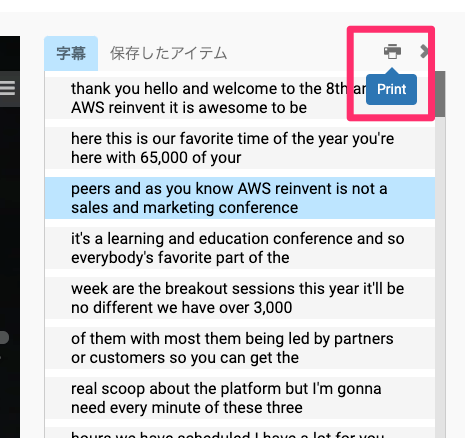Click the gray slider knob on video panel
This screenshot has width=465, height=438.
click(x=4, y=337)
